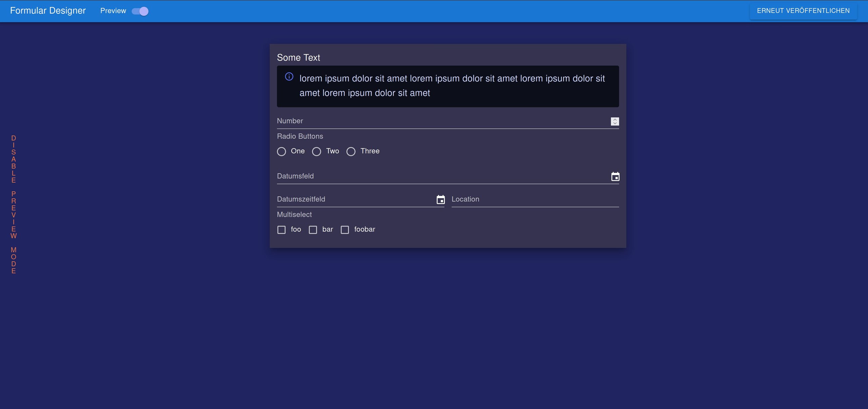Click the info icon in the text box

tap(289, 77)
